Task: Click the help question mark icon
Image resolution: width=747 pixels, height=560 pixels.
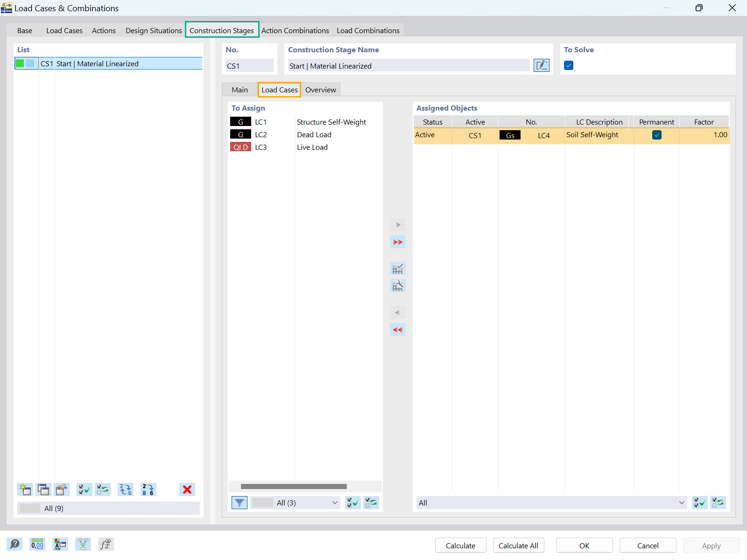Action: point(14,544)
